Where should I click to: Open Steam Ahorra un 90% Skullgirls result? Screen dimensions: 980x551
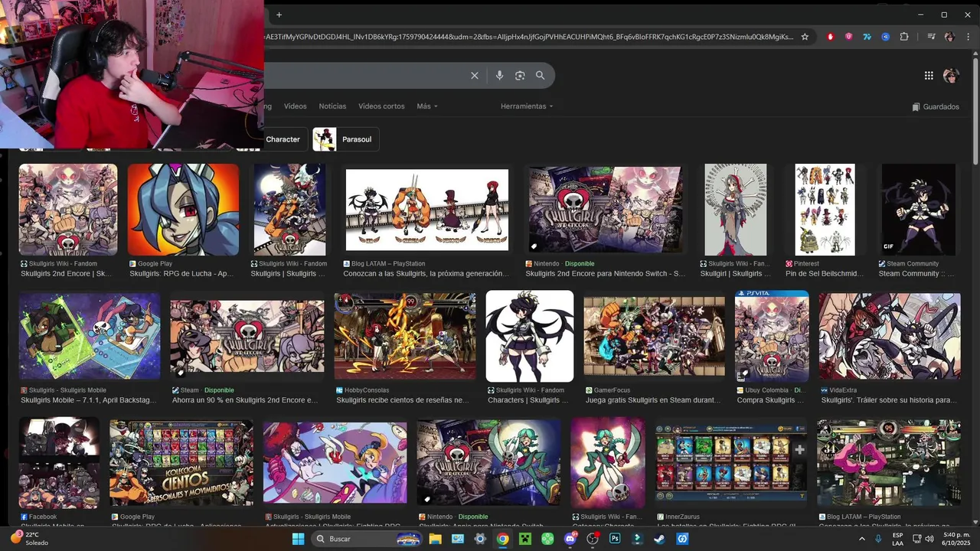[245, 399]
